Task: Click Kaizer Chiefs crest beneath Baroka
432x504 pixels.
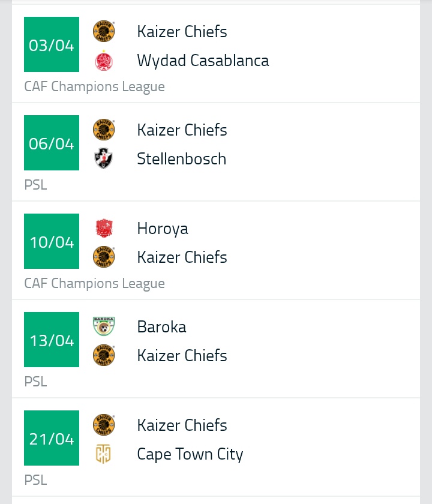Action: coord(104,356)
